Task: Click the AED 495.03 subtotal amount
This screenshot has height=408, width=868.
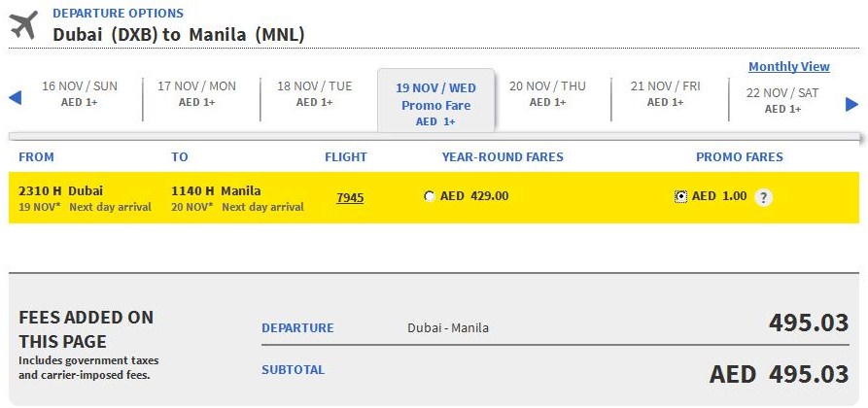Action: (x=779, y=374)
